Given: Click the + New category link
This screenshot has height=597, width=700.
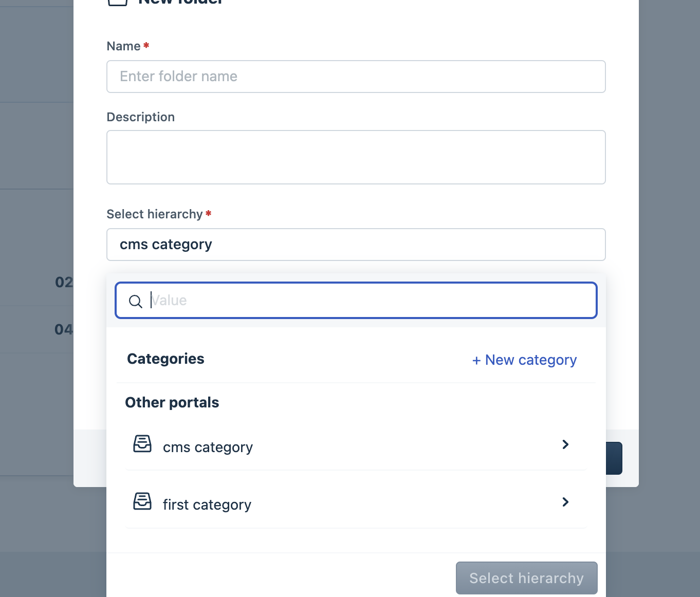Looking at the screenshot, I should [525, 360].
